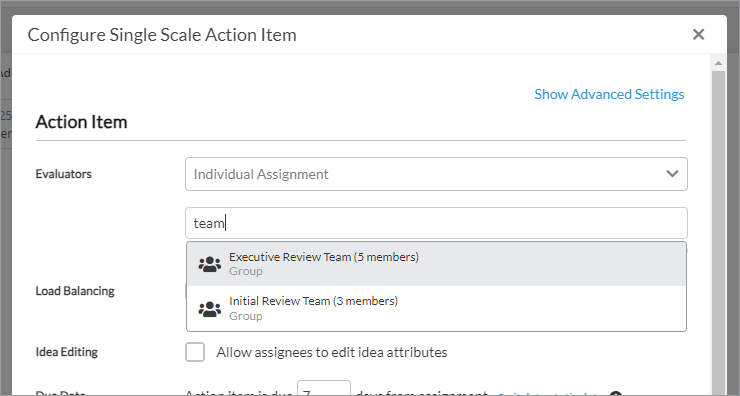Click the "Allow assignees to edit idea attributes" text
The width and height of the screenshot is (740, 396).
point(332,353)
